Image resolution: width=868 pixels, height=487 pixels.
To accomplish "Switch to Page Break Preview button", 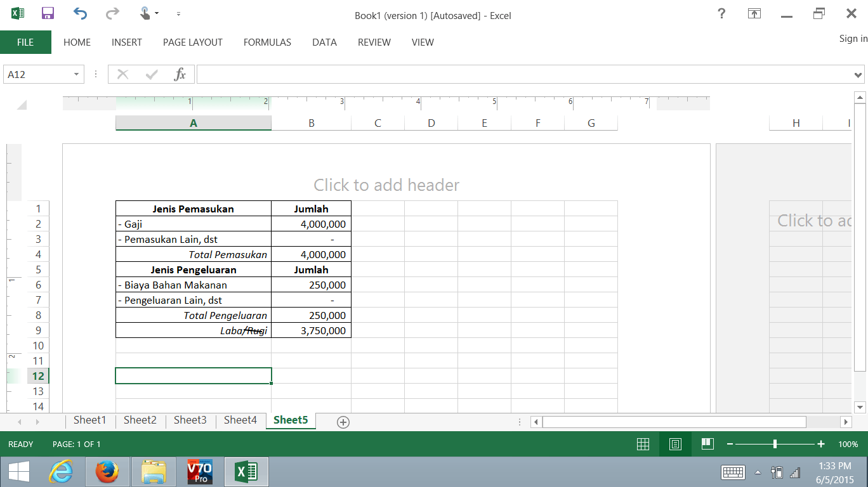I will [707, 444].
